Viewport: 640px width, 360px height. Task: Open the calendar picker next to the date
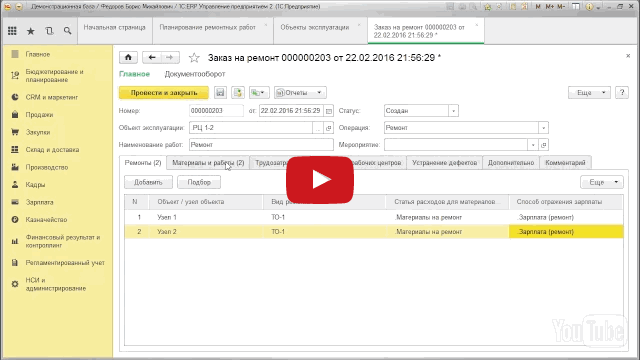point(329,111)
